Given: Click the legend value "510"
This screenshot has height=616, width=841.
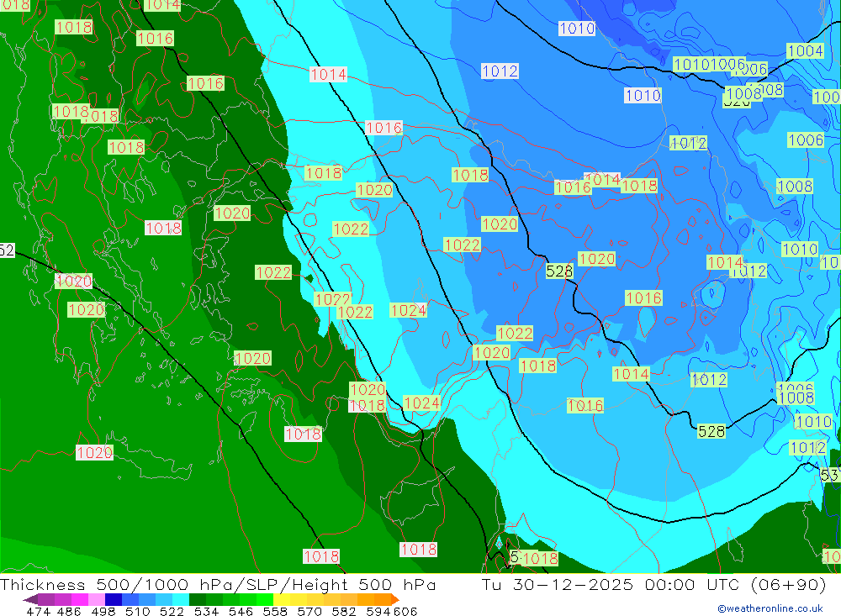Looking at the screenshot, I should point(137,611).
